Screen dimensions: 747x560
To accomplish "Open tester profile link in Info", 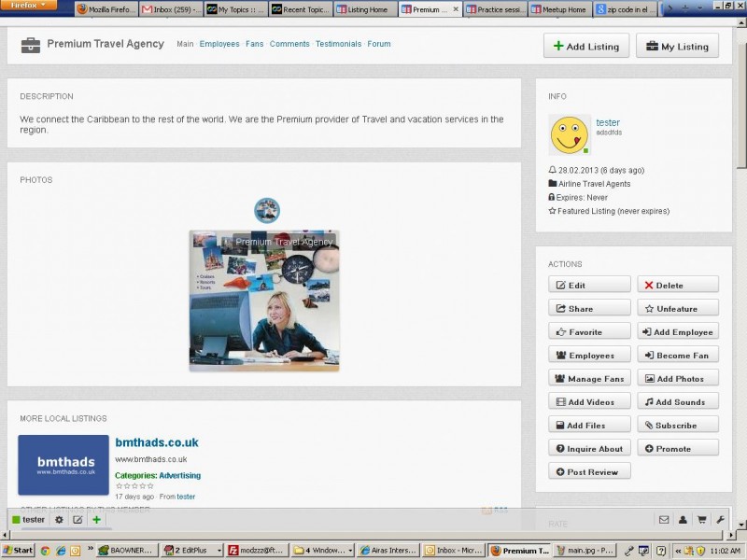I will click(x=608, y=122).
